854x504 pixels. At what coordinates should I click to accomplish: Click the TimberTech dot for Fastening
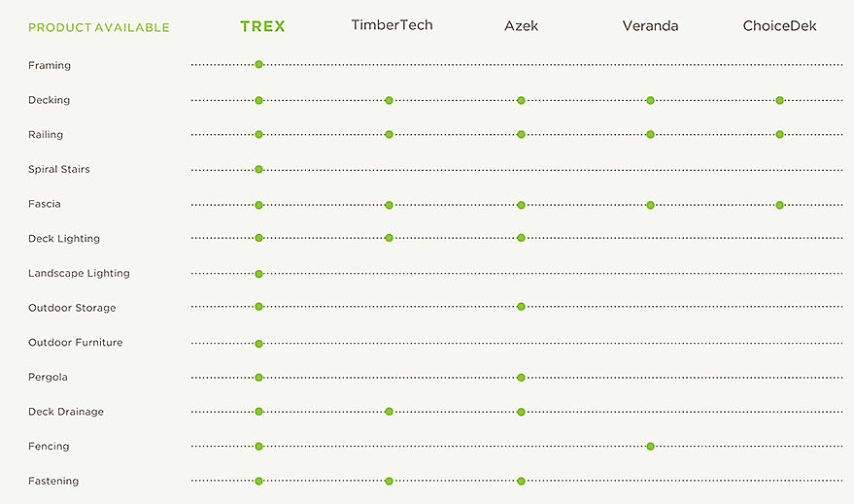pos(389,481)
